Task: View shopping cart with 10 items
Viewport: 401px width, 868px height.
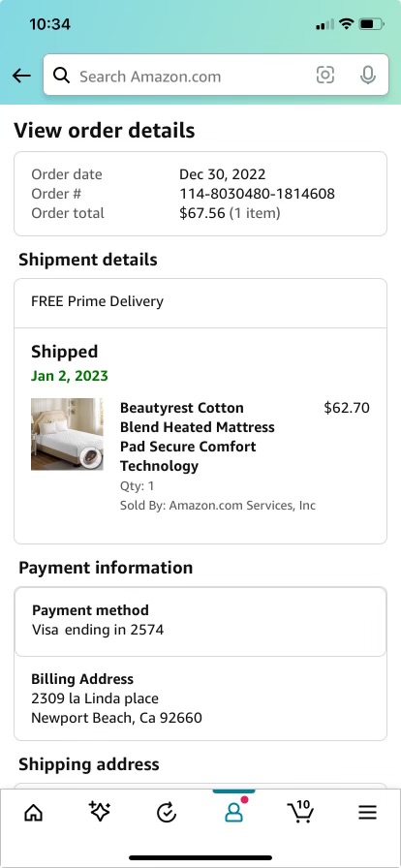Action: (x=300, y=812)
